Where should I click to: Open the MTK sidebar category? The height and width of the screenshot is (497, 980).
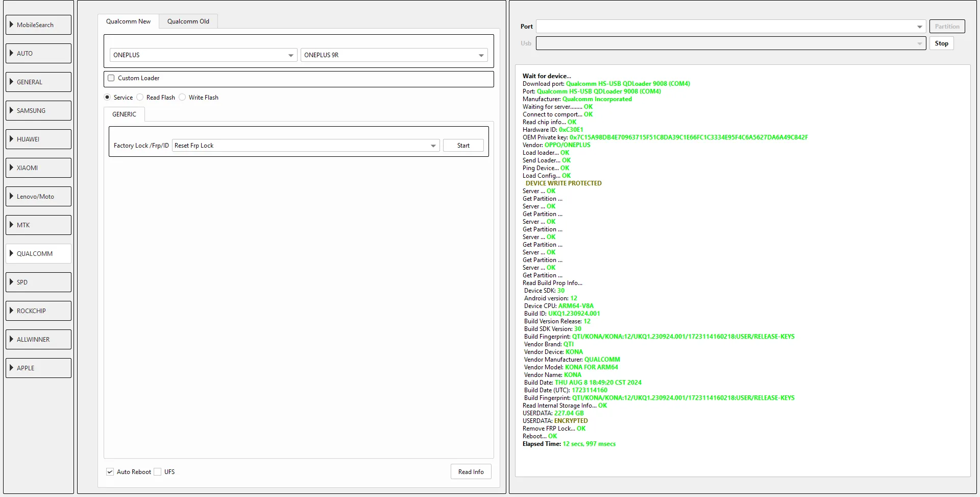38,225
